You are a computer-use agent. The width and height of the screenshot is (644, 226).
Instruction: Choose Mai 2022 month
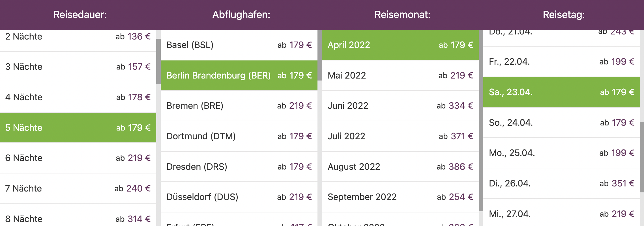pos(400,75)
